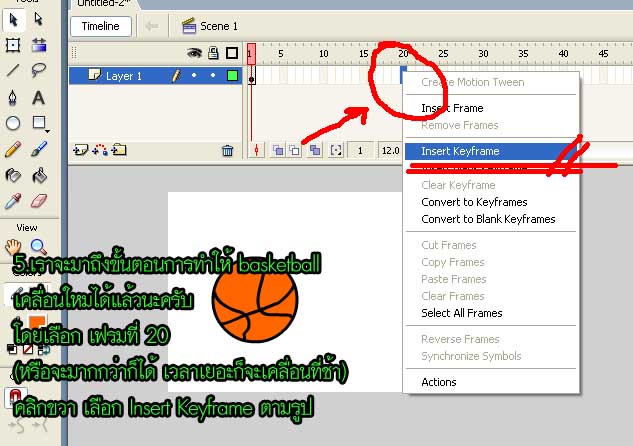Viewport: 633px width, 446px height.
Task: Toggle Edit Multiple Frames
Action: point(315,151)
